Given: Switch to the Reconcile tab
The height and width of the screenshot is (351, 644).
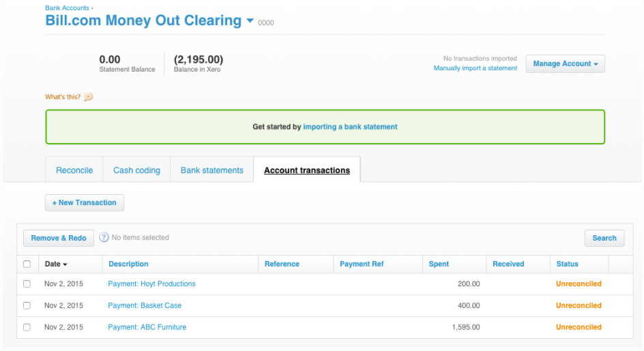Looking at the screenshot, I should (74, 170).
